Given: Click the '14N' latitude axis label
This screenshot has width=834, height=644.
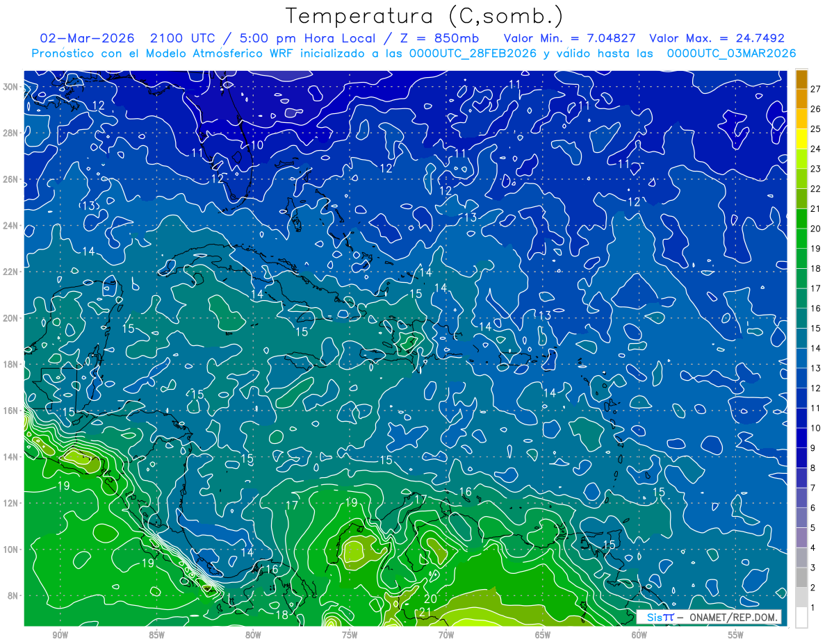Looking at the screenshot, I should pyautogui.click(x=11, y=457).
